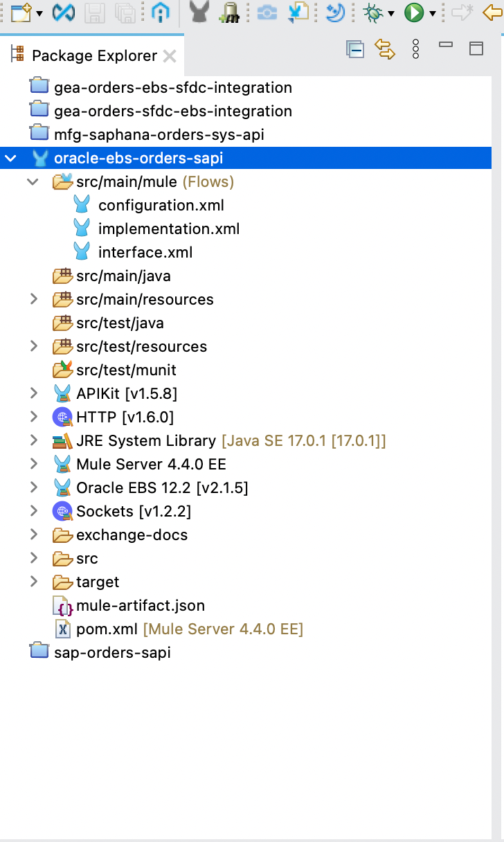This screenshot has height=842, width=504.
Task: Select the Package Explorer tab
Action: point(94,55)
